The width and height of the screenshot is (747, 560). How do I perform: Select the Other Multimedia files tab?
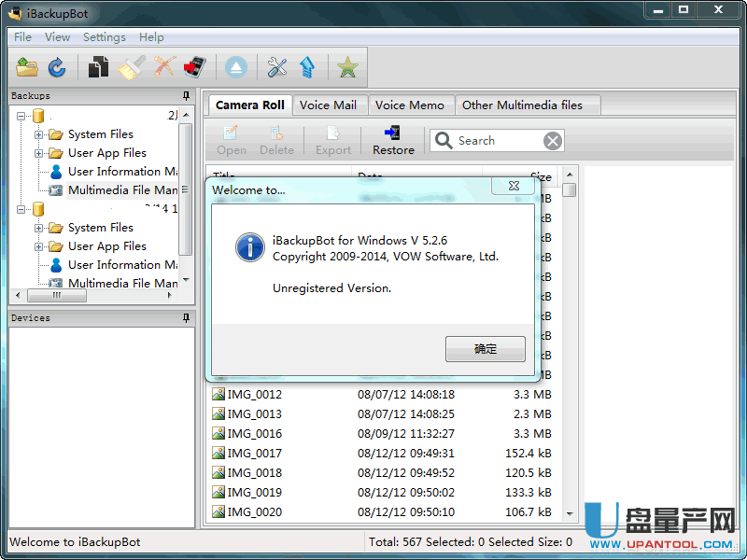pyautogui.click(x=522, y=105)
